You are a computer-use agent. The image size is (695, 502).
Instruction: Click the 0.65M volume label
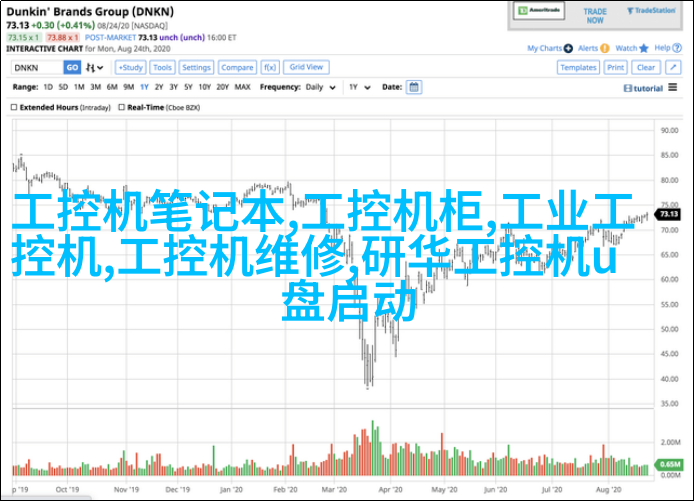(669, 464)
